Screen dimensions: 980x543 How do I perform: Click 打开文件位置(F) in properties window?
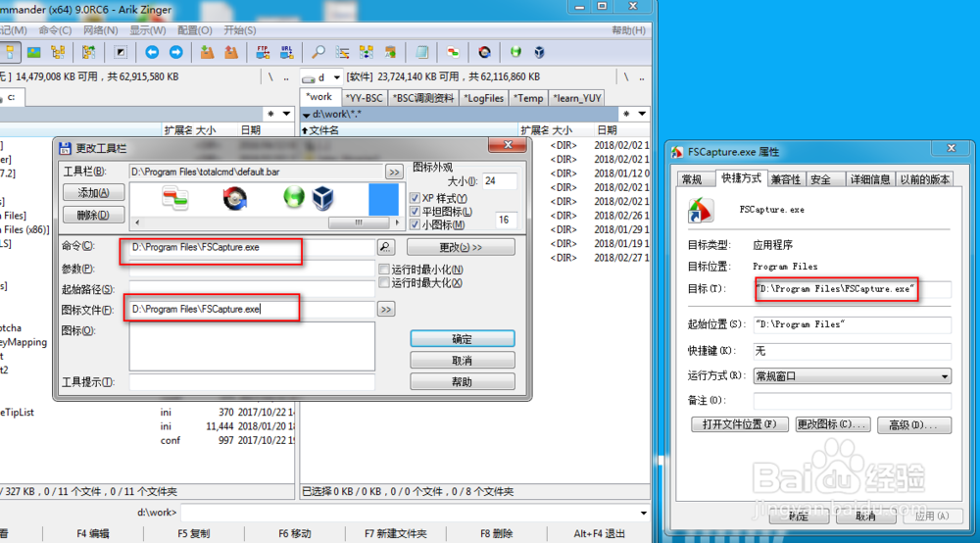[739, 425]
